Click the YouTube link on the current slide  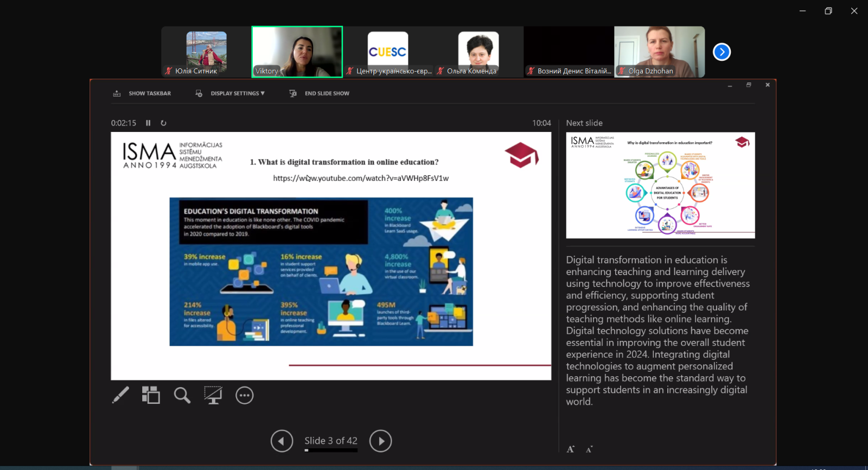(361, 178)
